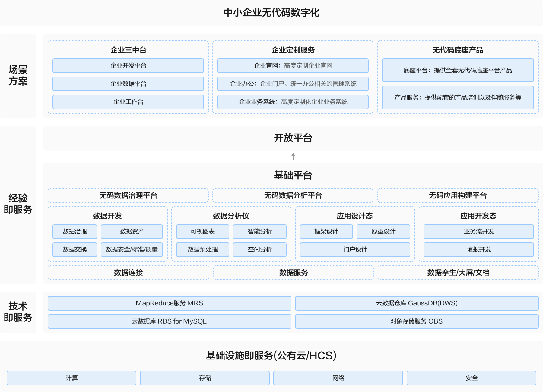Select 产品服务 training services box
543x392 pixels.
pyautogui.click(x=458, y=97)
